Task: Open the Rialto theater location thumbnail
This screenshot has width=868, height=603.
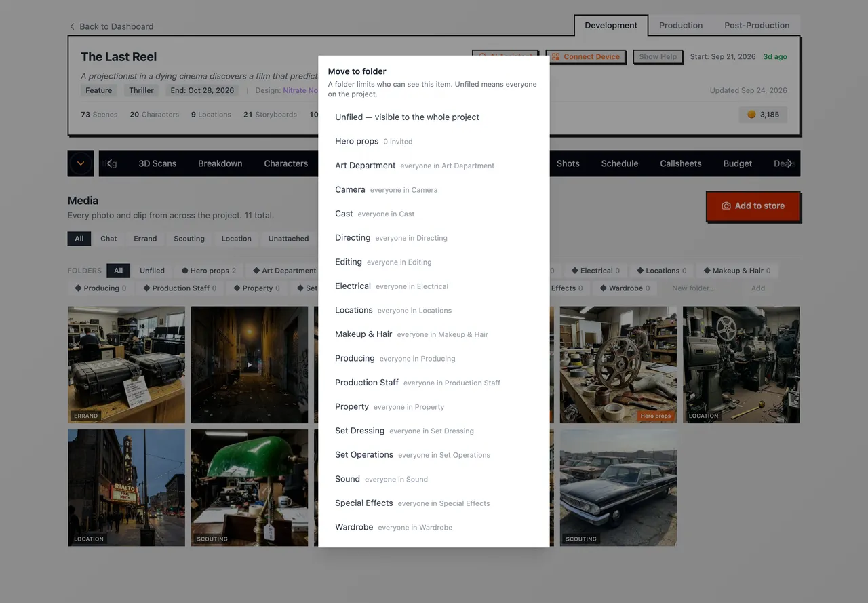Action: 126,488
